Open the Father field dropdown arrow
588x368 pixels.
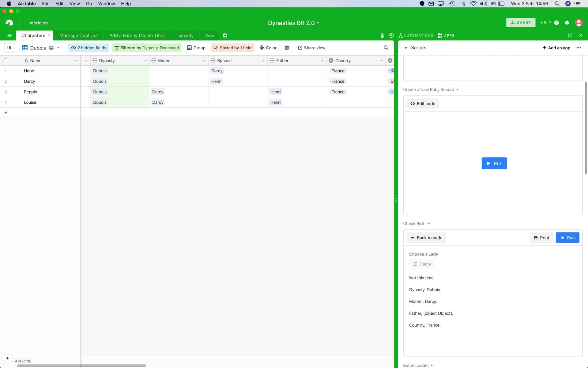coord(322,61)
